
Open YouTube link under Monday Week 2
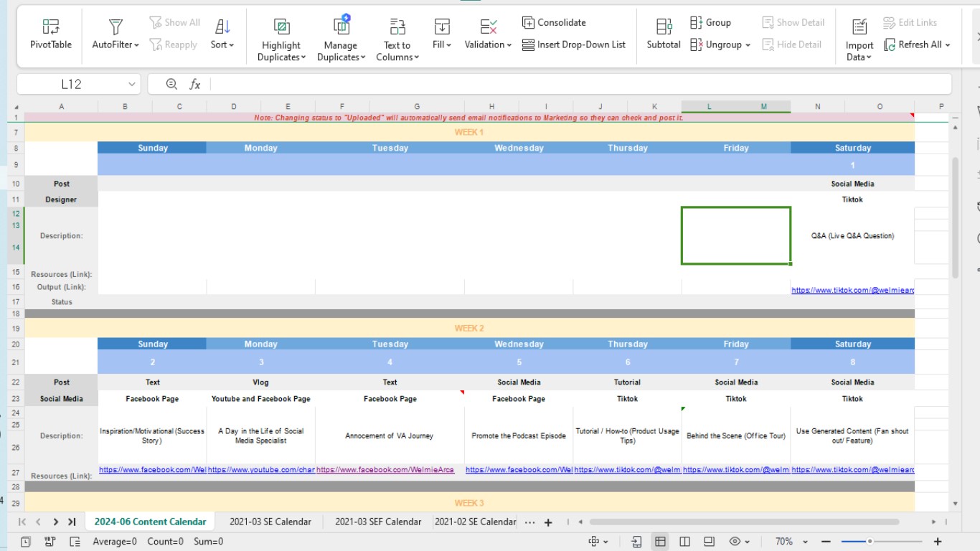[x=261, y=470]
